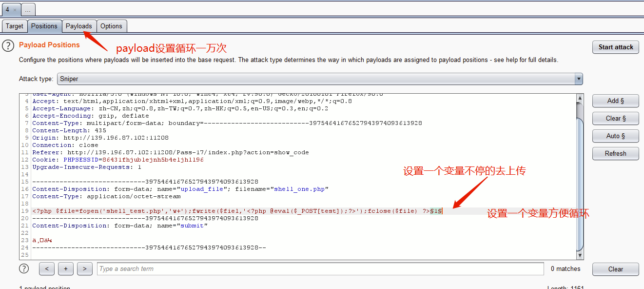Switch to the Target tab

click(x=15, y=26)
